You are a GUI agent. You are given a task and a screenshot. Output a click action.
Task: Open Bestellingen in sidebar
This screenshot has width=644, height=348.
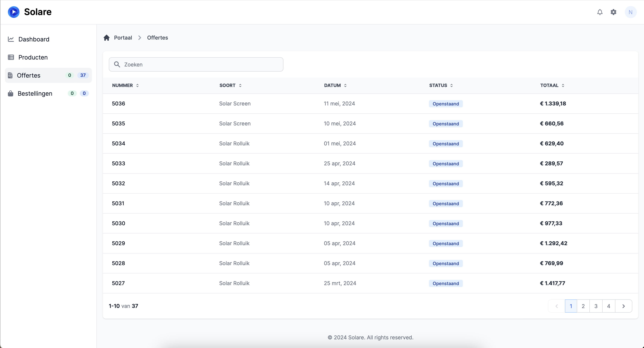click(x=49, y=94)
